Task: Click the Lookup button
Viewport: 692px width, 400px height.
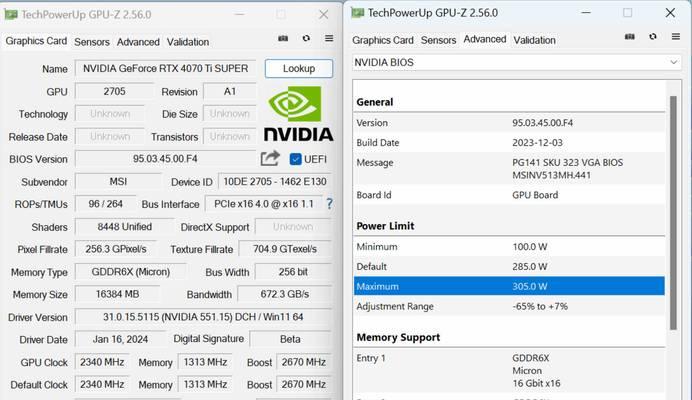Action: tap(299, 68)
